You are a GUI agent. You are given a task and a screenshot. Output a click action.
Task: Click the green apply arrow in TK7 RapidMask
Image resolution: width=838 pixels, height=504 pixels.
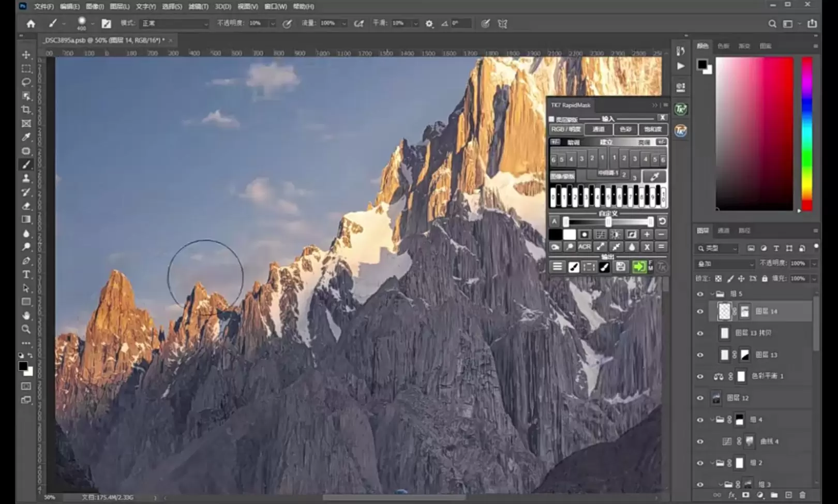(x=639, y=267)
